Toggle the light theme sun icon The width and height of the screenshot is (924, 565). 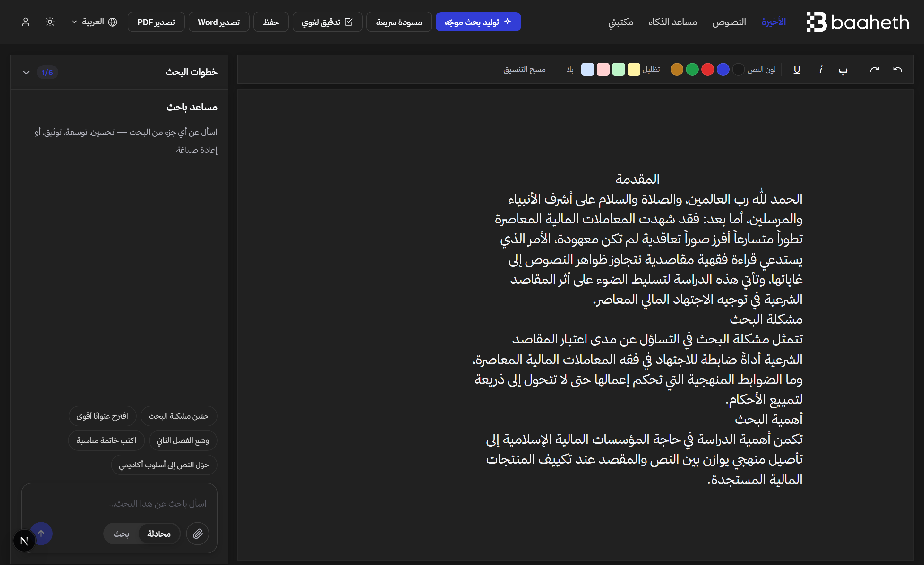click(50, 22)
